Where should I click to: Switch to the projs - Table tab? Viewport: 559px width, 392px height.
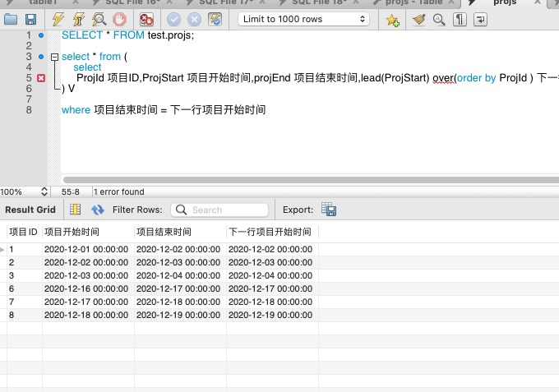(x=413, y=2)
